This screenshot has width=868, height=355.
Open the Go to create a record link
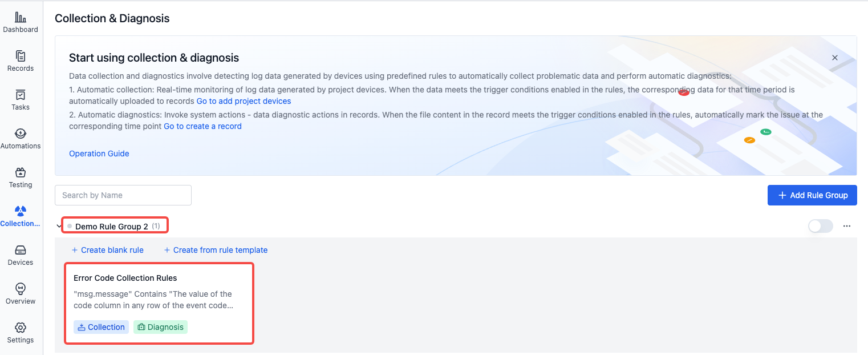202,126
